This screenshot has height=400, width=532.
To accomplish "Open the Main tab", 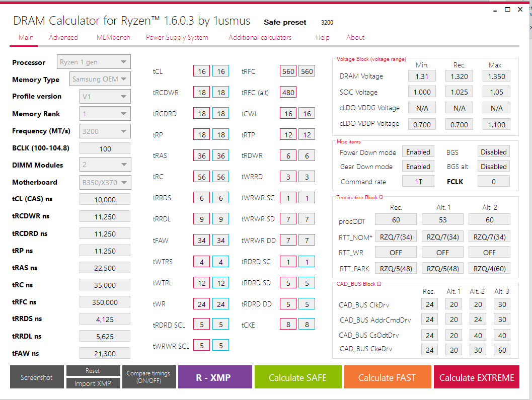I will pos(26,37).
